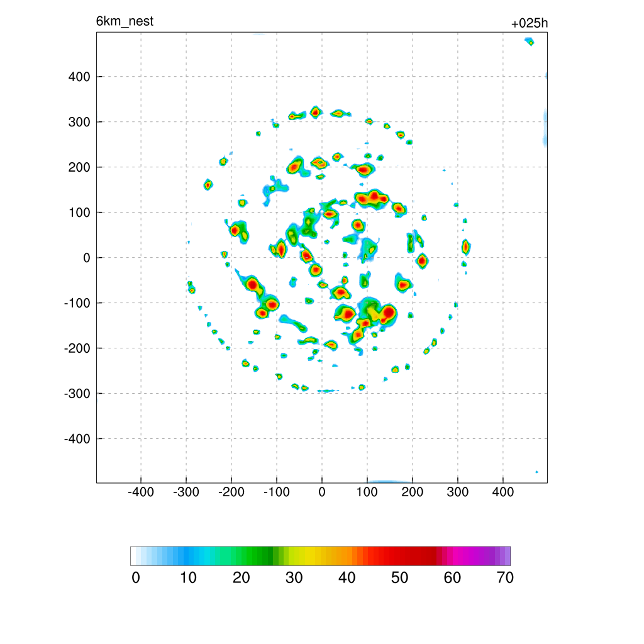Pick the blue colorbar segment above 10
644x644 pixels.
tap(189, 556)
